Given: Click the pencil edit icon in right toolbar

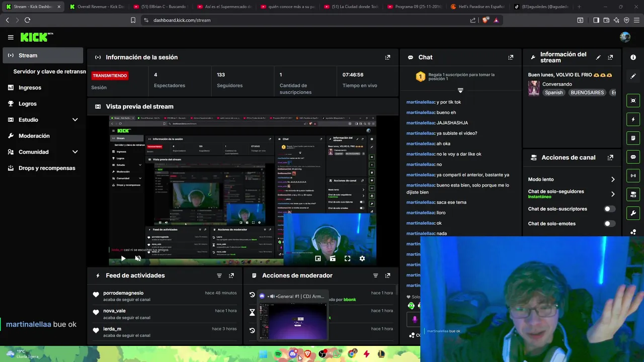Looking at the screenshot, I should pos(633,76).
